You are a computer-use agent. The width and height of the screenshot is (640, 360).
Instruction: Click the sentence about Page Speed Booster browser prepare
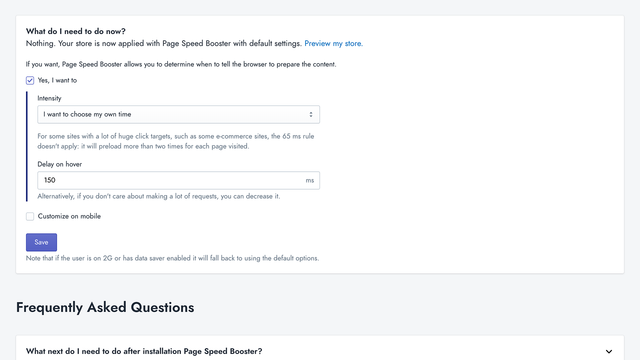[x=181, y=64]
